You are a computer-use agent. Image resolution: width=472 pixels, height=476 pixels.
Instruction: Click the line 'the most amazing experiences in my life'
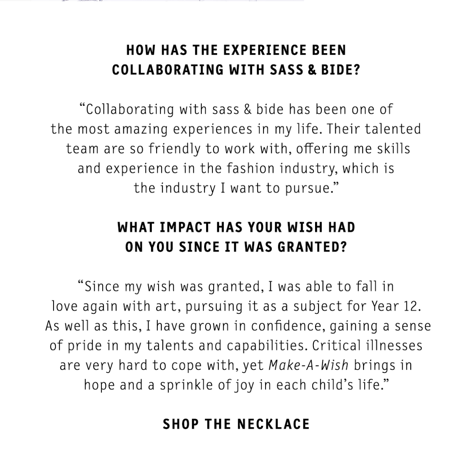(x=236, y=129)
